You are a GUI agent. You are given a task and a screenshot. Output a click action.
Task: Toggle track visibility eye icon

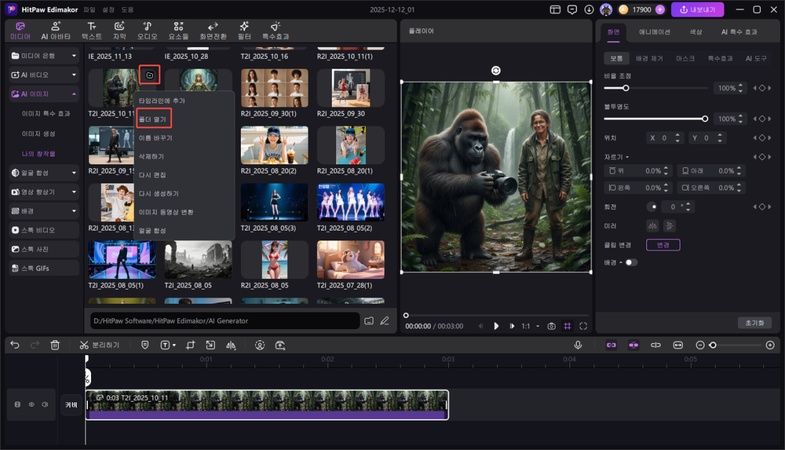coord(31,405)
